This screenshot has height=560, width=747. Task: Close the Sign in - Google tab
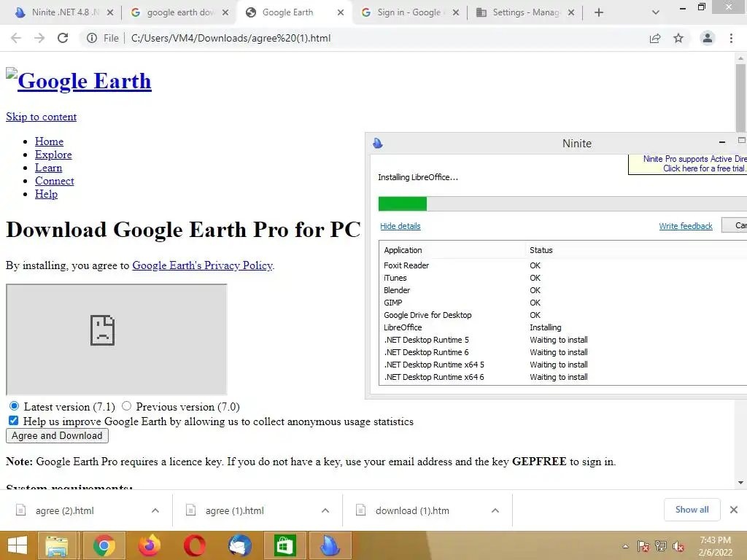pos(456,12)
